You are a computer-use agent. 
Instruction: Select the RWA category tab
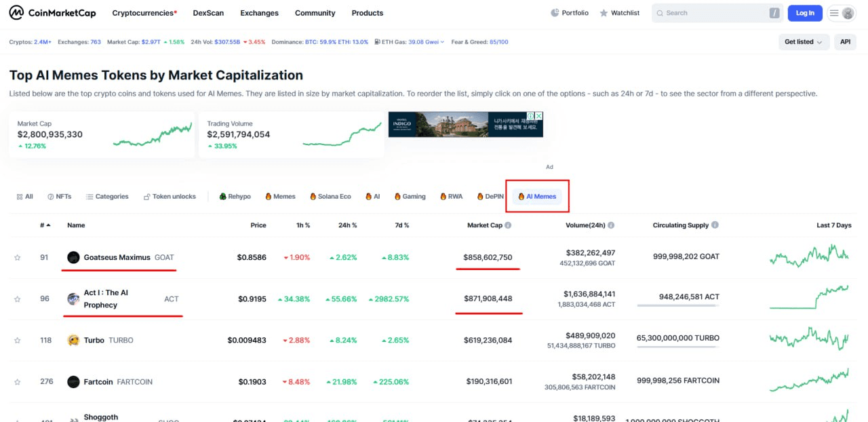tap(451, 197)
